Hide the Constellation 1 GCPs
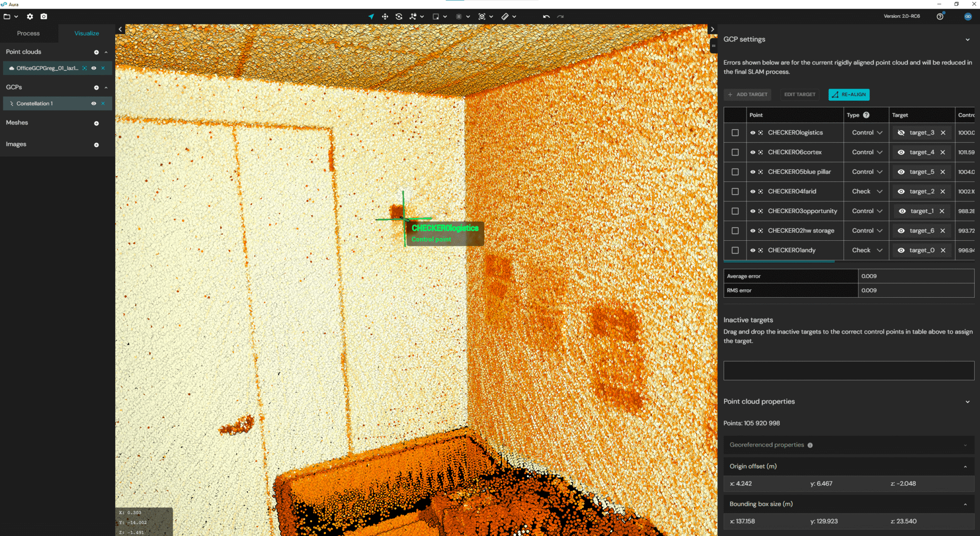 tap(94, 103)
